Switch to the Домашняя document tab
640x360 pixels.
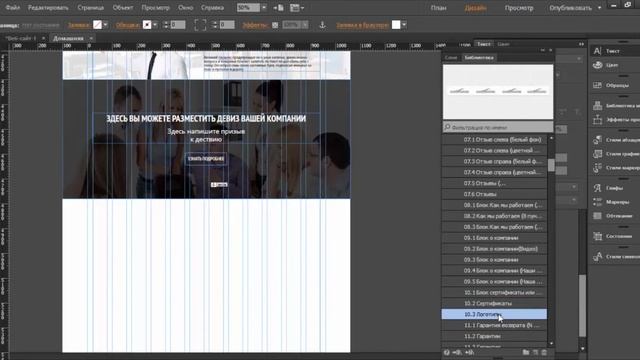click(68, 38)
